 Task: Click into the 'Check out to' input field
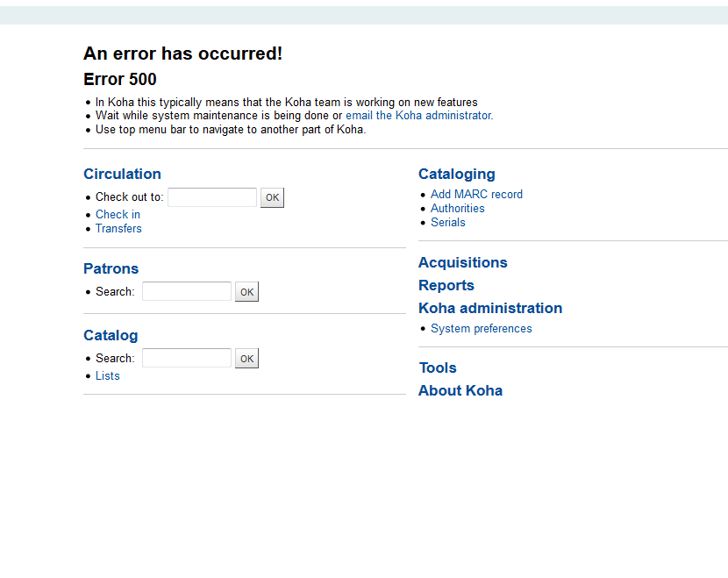click(211, 197)
